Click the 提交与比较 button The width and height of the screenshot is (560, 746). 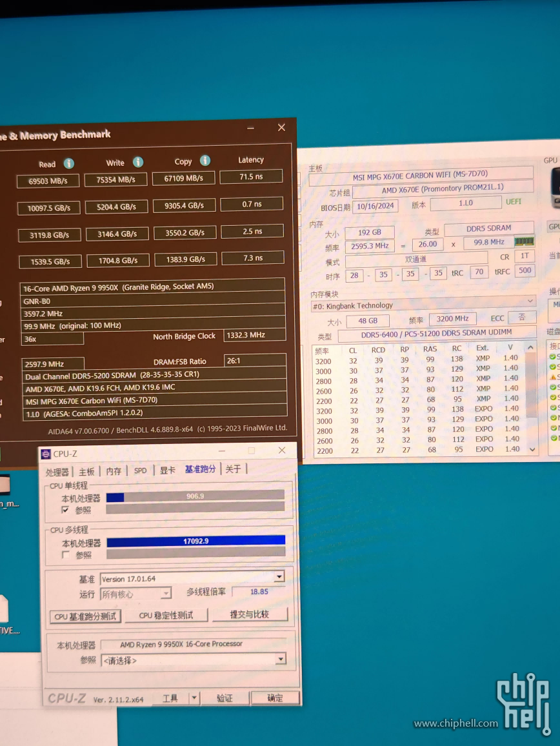pos(250,614)
